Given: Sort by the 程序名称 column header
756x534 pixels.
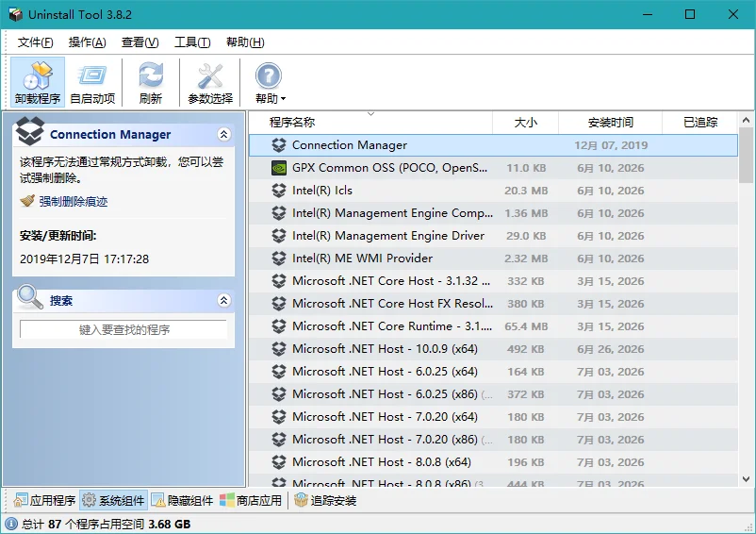Looking at the screenshot, I should tap(370, 123).
